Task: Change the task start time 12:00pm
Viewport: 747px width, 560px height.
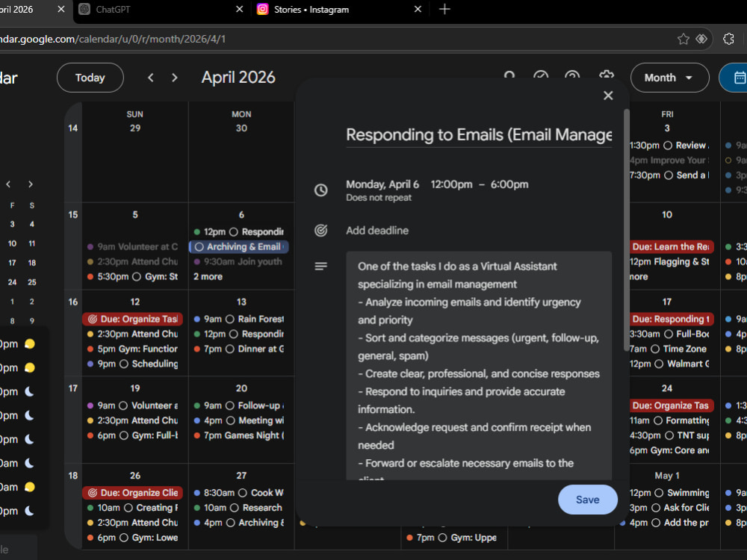Action: click(452, 184)
